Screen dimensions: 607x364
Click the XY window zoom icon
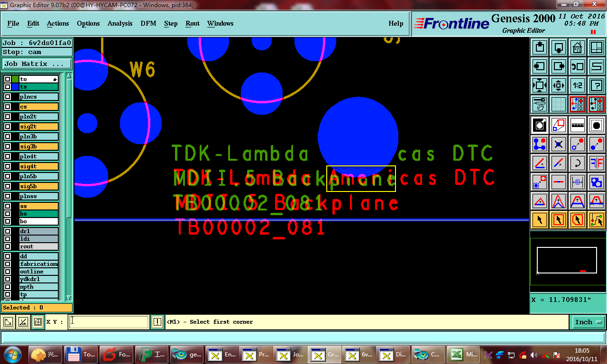tap(597, 47)
